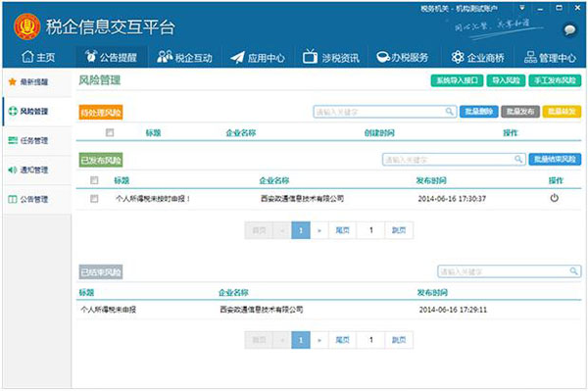Click 系统导入接口 green button

(x=457, y=80)
